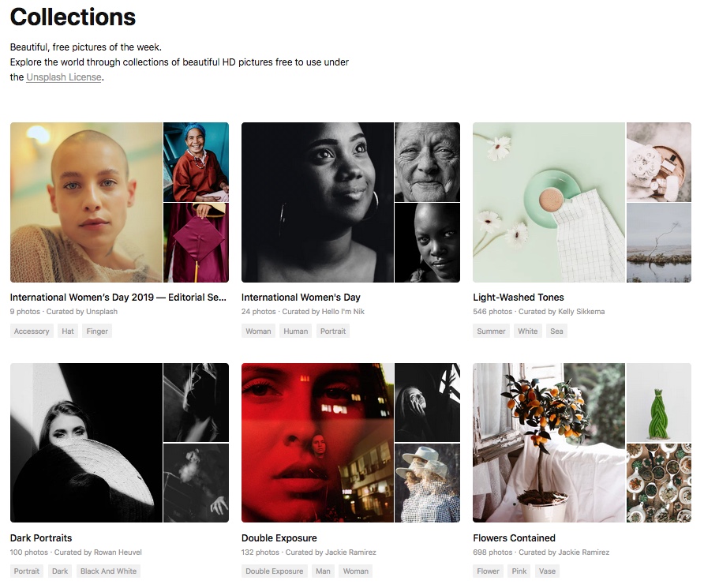Image resolution: width=704 pixels, height=588 pixels.
Task: Open the coffee cup flat-lay thumbnail
Action: (549, 202)
